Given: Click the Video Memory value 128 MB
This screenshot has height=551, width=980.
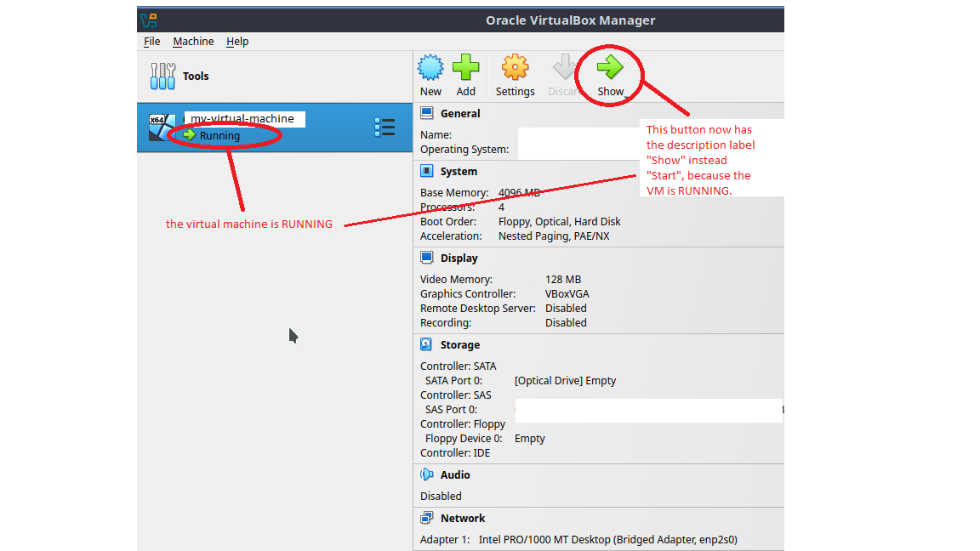Looking at the screenshot, I should pyautogui.click(x=563, y=279).
